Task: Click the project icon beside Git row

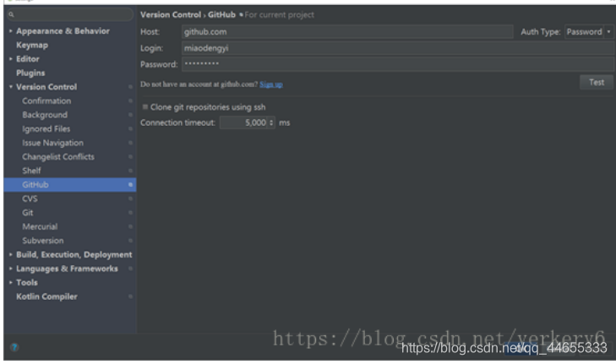Action: tap(130, 213)
